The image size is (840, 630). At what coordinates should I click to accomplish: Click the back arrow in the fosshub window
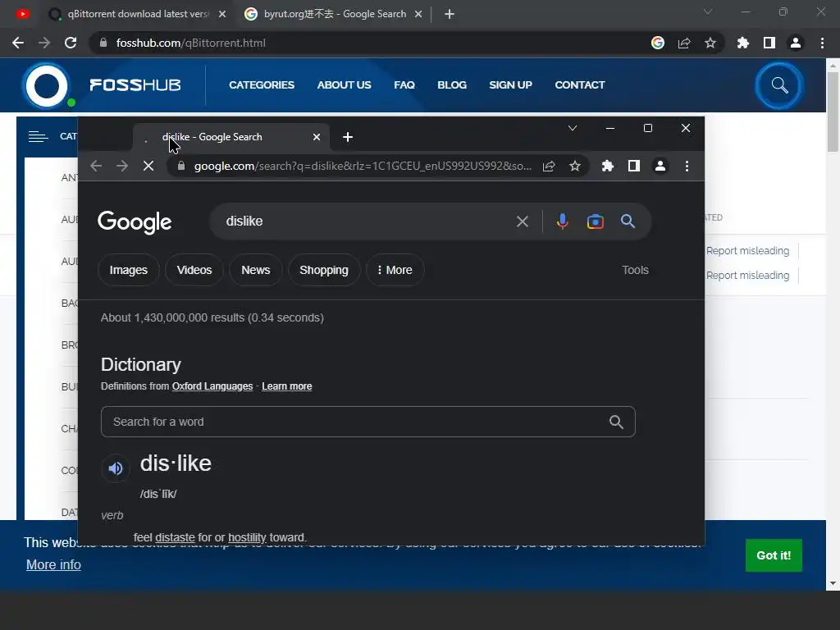(x=18, y=43)
